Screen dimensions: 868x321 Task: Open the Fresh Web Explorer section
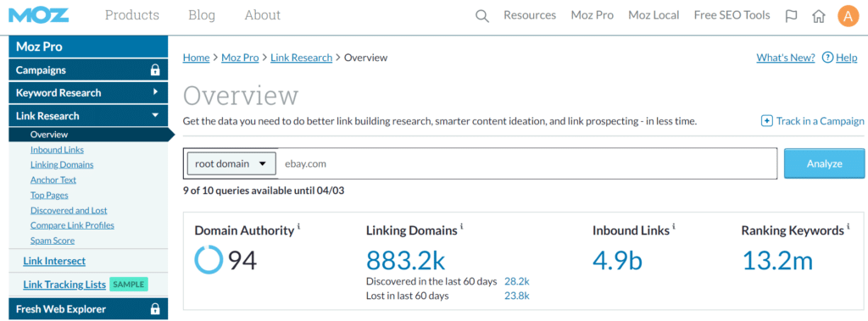click(x=88, y=309)
